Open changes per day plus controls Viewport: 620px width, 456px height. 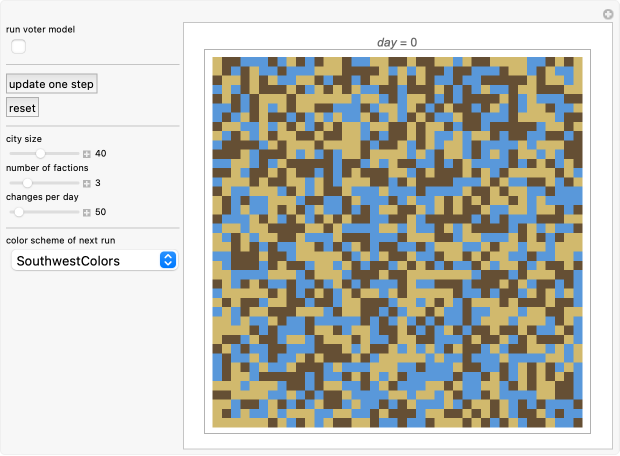tap(87, 212)
